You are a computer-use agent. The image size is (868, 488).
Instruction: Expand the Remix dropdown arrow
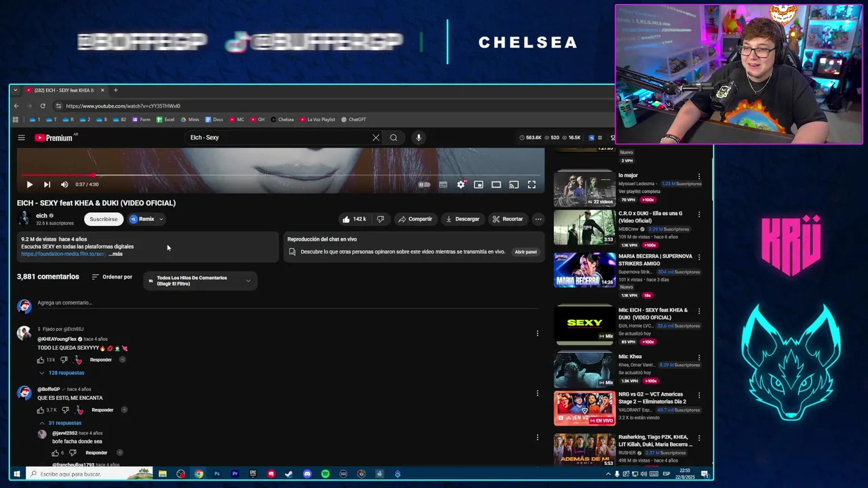pyautogui.click(x=161, y=219)
